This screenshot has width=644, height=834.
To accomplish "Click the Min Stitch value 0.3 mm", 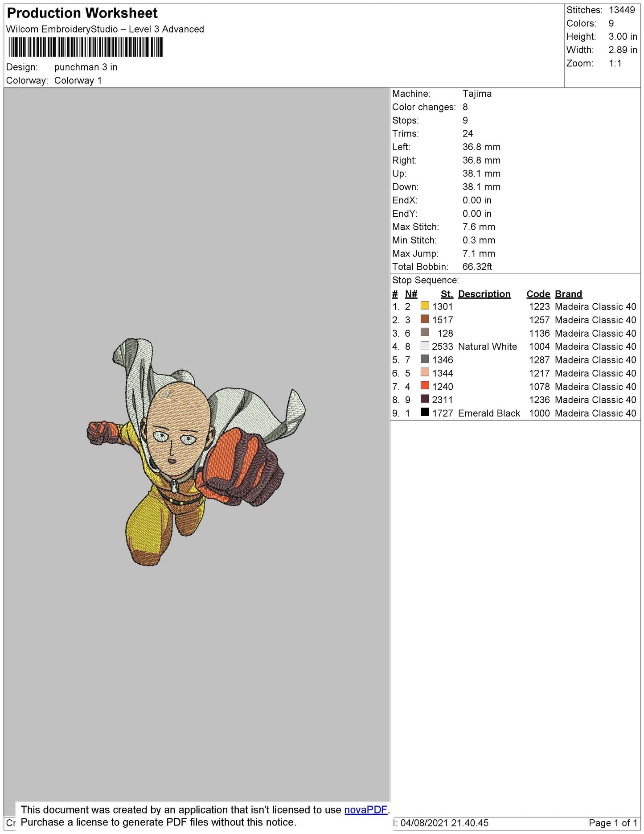I will pos(479,240).
